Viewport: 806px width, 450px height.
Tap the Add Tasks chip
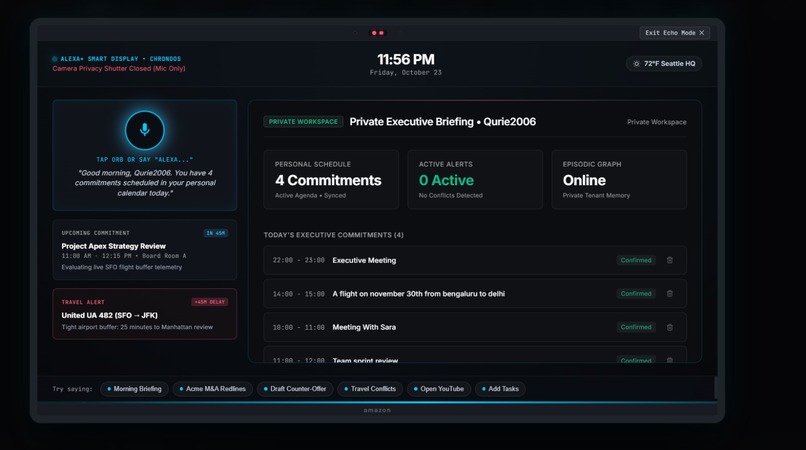tap(500, 389)
